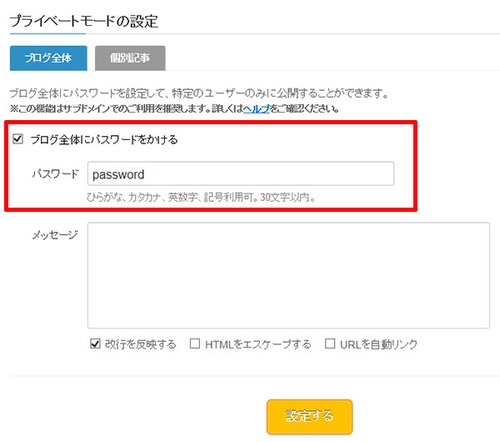Click the プライベートモードの設定 heading

click(84, 21)
